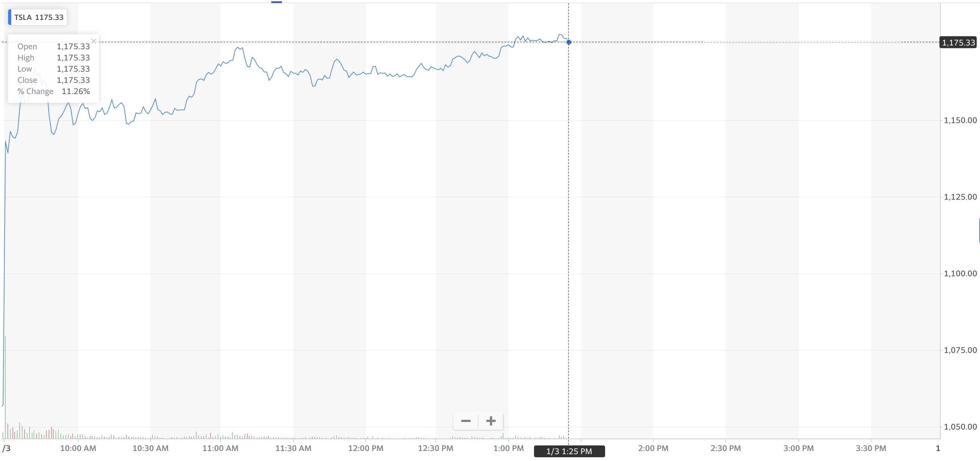Zoom in the chart with plus button
The image size is (980, 461).
[491, 421]
